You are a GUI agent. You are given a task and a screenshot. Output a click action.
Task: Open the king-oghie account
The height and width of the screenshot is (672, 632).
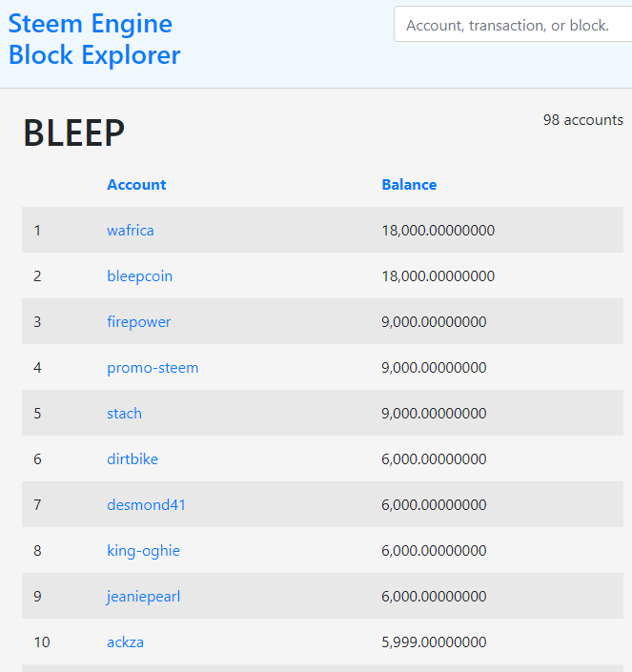pos(143,551)
